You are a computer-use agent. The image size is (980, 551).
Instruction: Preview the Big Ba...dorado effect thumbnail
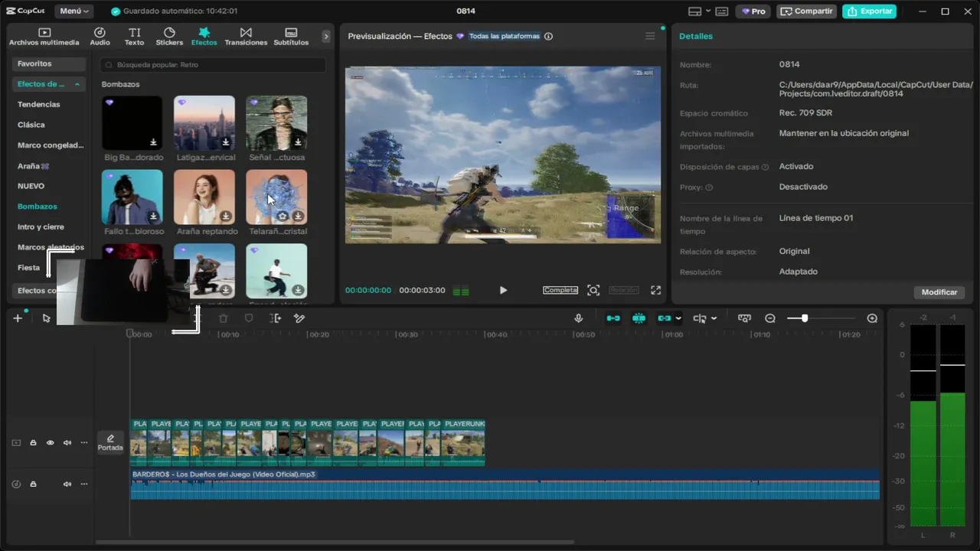point(132,122)
